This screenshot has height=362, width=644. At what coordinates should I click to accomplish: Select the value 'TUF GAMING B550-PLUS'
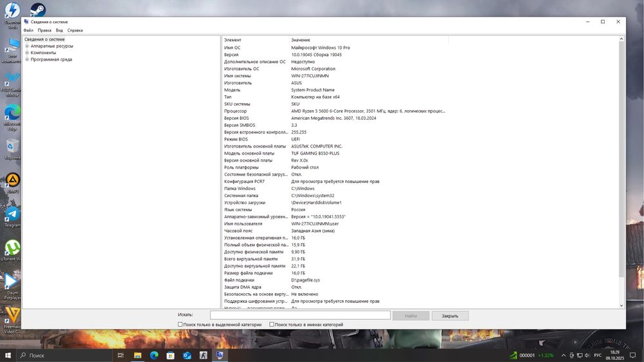point(315,153)
